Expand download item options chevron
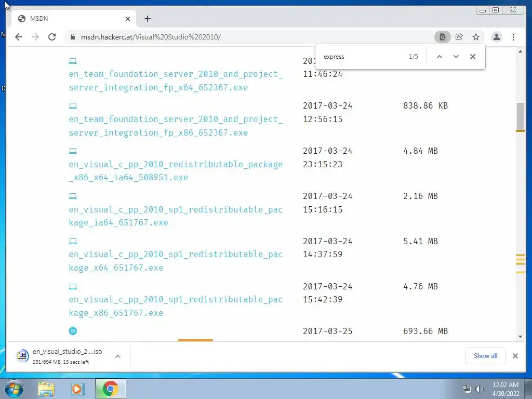This screenshot has width=532, height=399. click(118, 356)
